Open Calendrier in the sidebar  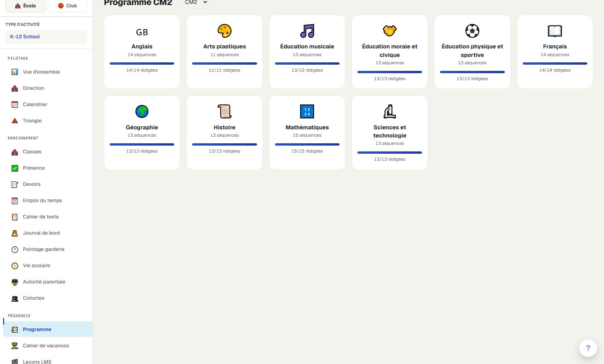pyautogui.click(x=48, y=105)
